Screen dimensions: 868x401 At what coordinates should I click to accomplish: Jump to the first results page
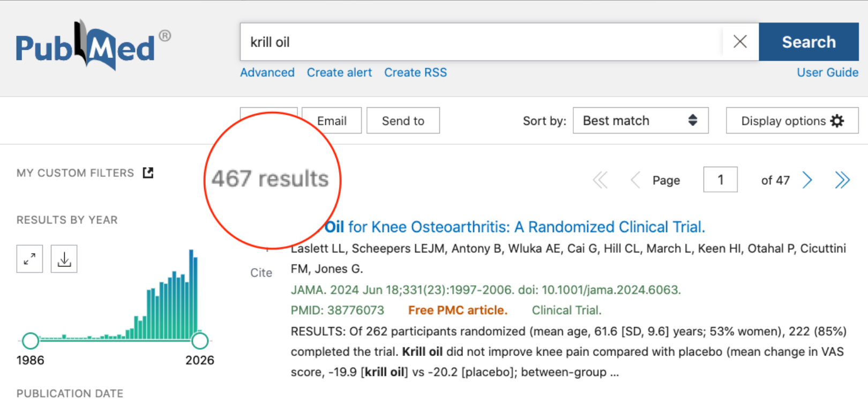coord(601,180)
